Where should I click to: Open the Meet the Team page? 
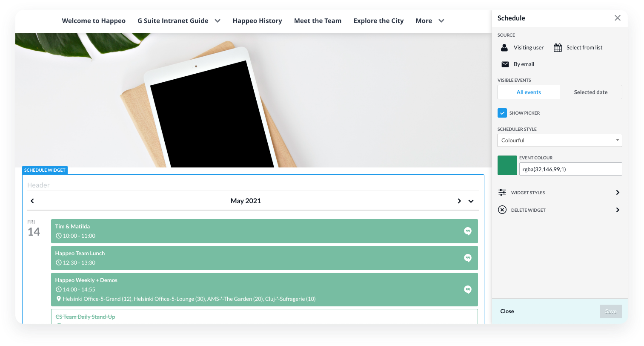318,21
